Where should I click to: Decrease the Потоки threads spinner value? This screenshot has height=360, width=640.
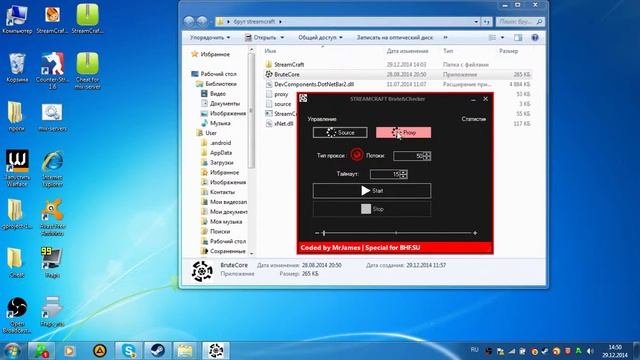coord(427,158)
